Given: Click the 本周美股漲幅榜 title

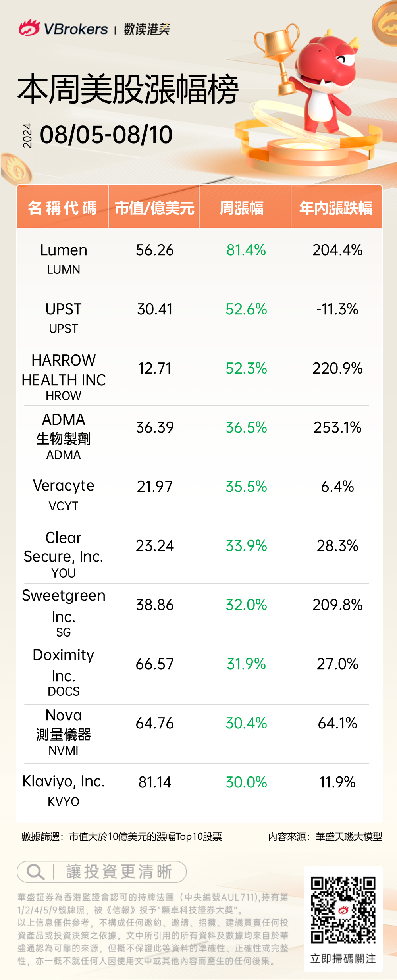Looking at the screenshot, I should [128, 90].
